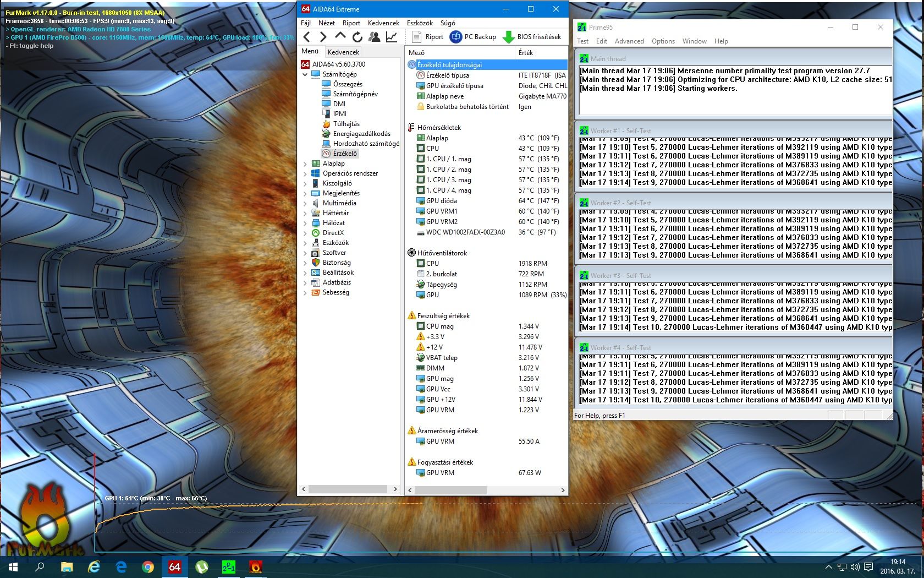Screen dimensions: 924x578
Task: Expand the Kiszolgáló tree node
Action: [x=305, y=183]
